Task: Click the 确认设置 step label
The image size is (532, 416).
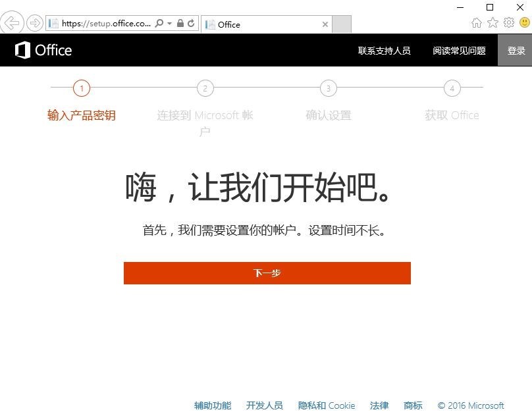Action: [x=329, y=115]
